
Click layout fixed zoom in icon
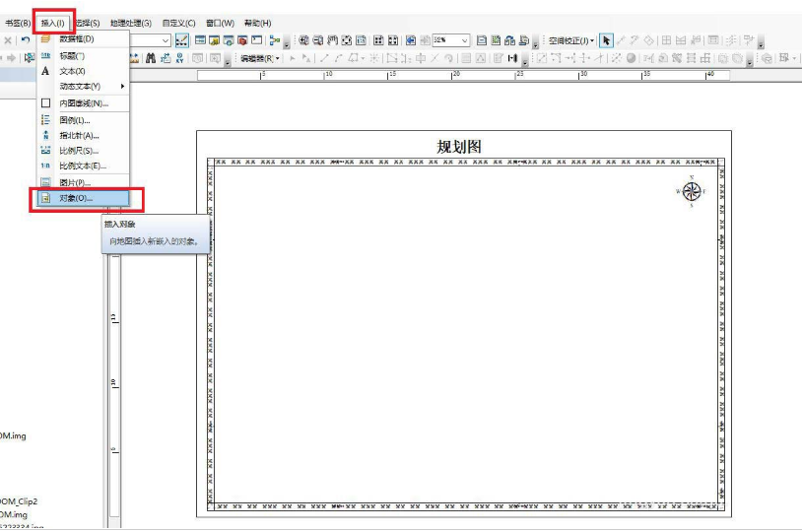point(378,40)
